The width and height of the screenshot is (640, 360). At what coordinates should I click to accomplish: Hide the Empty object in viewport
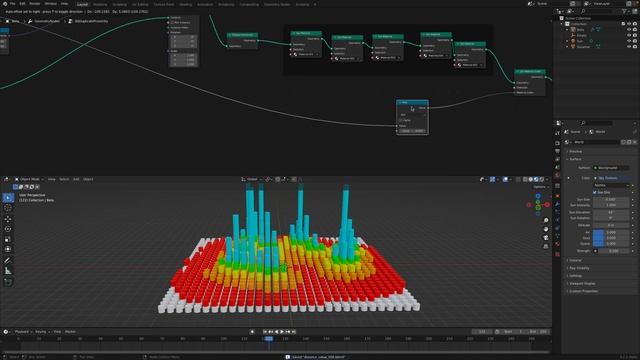point(629,36)
